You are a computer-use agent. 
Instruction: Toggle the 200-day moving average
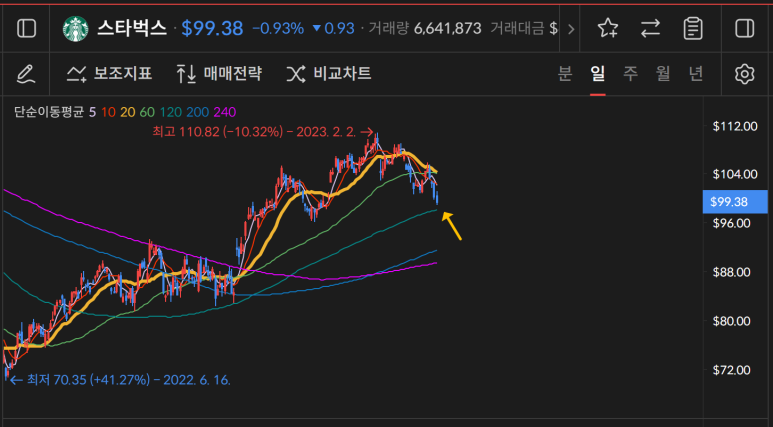(x=197, y=112)
